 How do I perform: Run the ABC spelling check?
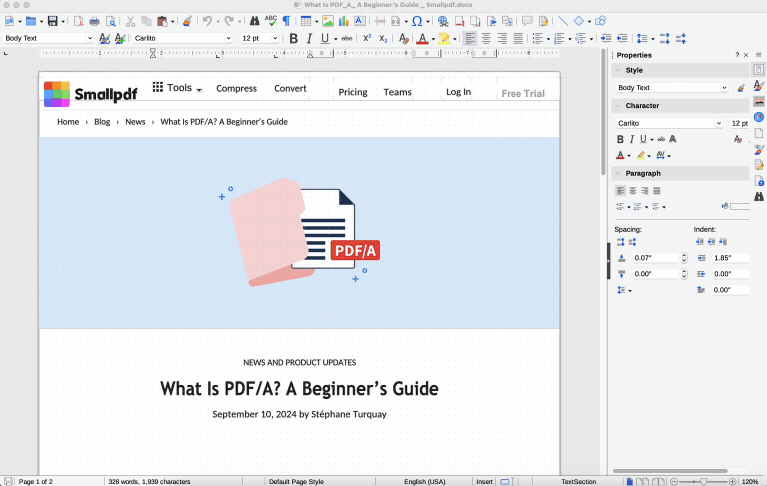click(271, 21)
